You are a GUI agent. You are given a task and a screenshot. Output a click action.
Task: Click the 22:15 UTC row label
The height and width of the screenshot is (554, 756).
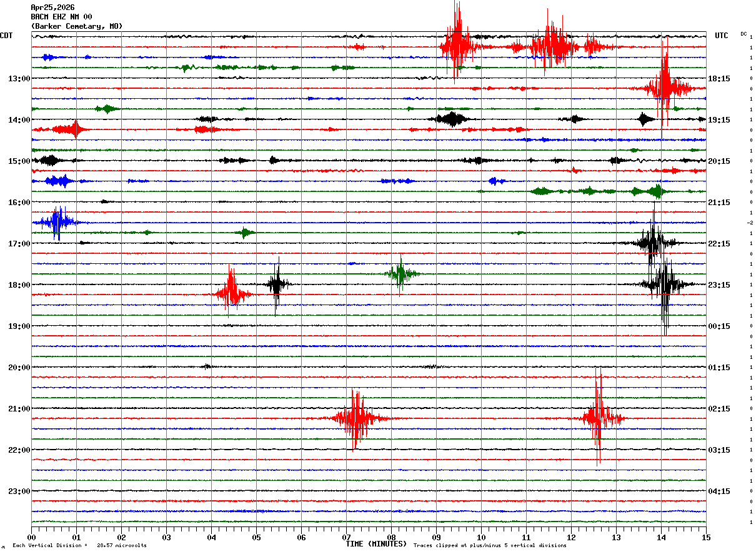[x=719, y=244]
